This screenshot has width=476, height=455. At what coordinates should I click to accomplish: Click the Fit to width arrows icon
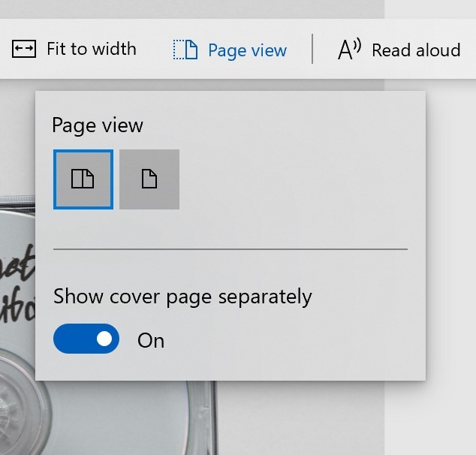point(24,49)
